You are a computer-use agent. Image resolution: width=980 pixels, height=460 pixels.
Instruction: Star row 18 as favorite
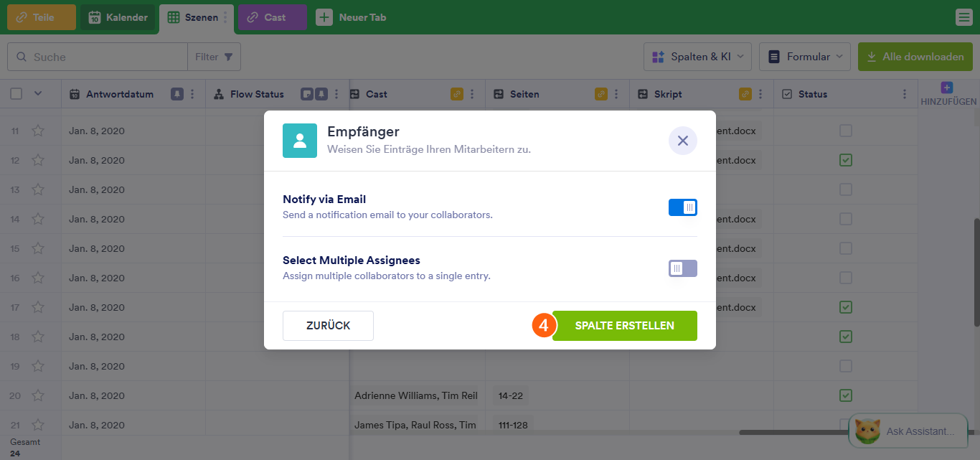pos(38,337)
